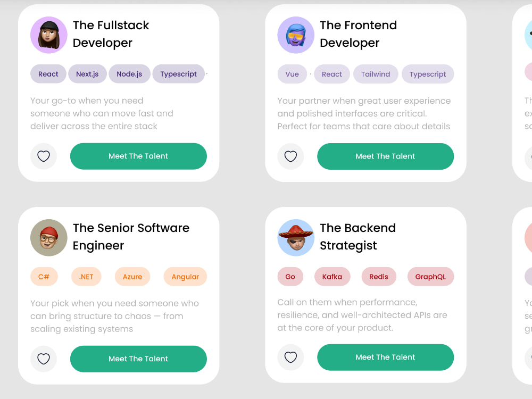532x399 pixels.
Task: Click the Frontend Developer sunglasses avatar
Action: 296,35
